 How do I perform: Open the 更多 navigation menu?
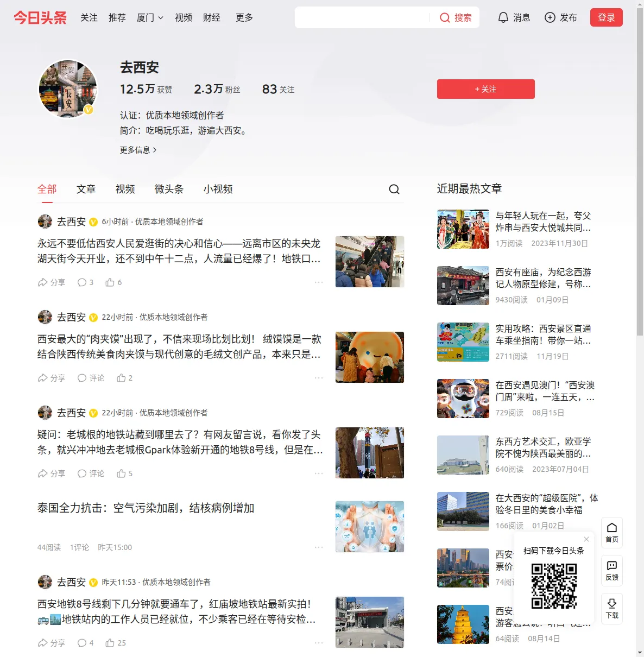tap(244, 18)
